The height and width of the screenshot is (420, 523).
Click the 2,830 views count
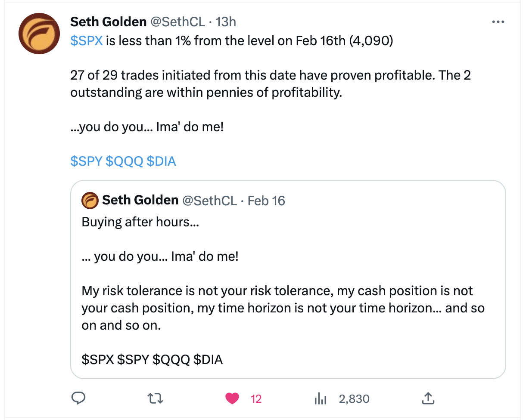click(354, 399)
